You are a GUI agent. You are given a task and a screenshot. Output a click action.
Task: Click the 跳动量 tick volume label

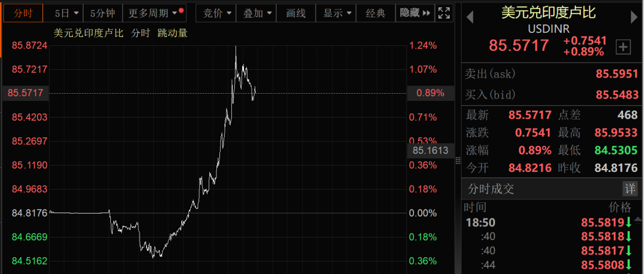click(x=172, y=33)
